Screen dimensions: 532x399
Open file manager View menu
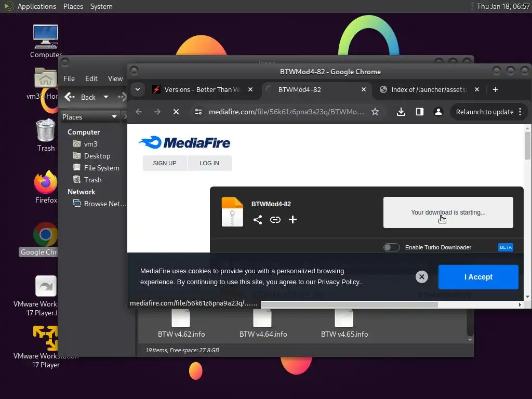coord(115,78)
